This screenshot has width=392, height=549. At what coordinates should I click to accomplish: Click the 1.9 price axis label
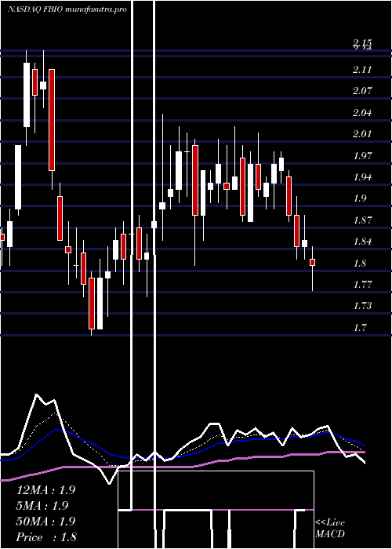pos(359,198)
